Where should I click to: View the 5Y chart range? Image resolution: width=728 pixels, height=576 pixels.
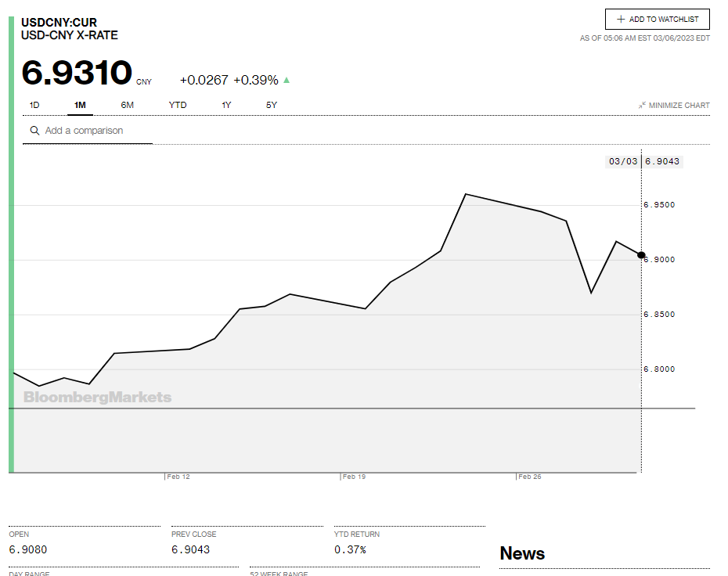point(272,105)
